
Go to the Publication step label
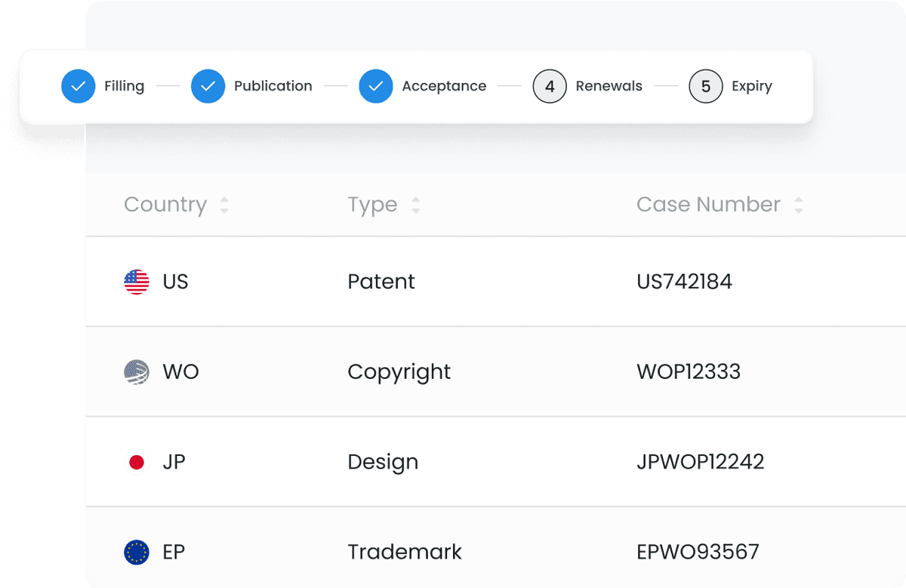coord(273,86)
